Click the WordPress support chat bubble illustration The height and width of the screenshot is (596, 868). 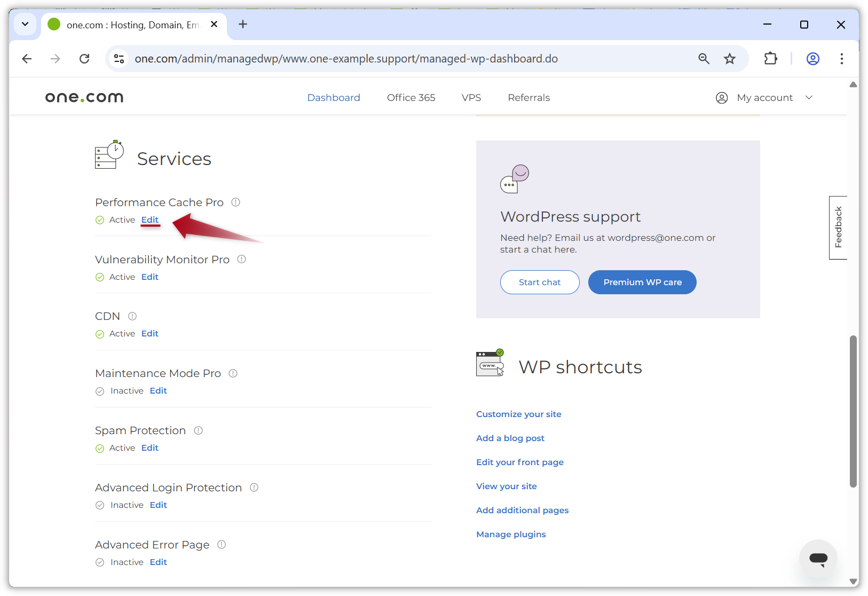pos(514,179)
